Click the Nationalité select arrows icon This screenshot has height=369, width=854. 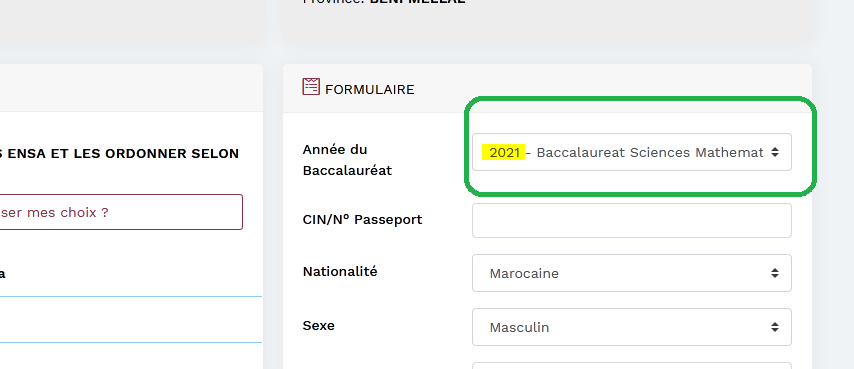[x=774, y=273]
